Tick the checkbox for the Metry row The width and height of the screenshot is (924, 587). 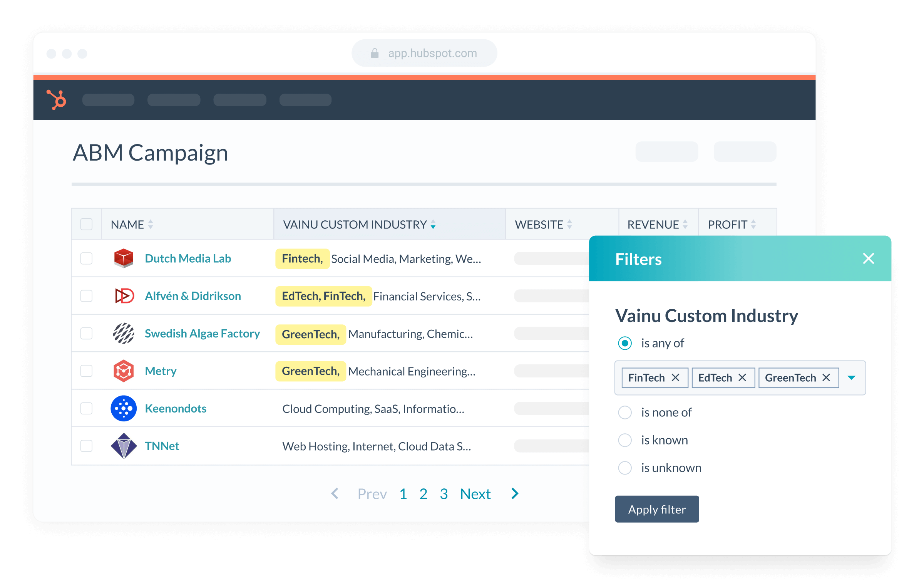tap(86, 371)
